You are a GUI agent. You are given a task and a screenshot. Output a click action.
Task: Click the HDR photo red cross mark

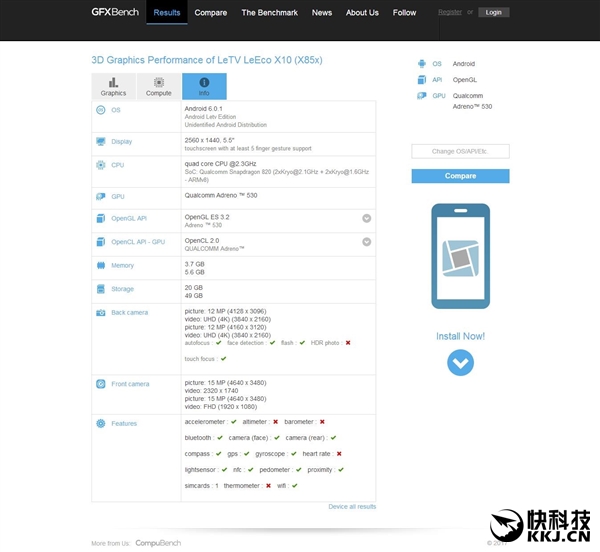click(x=348, y=343)
